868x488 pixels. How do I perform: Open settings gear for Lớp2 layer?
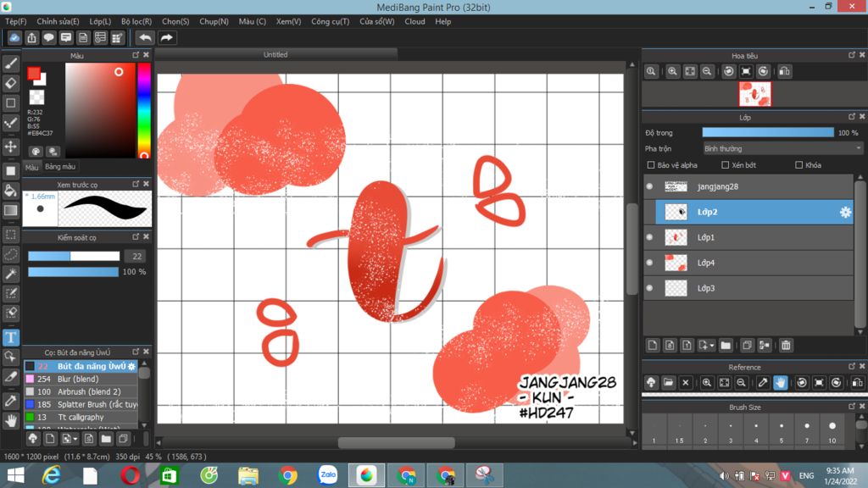click(x=845, y=212)
